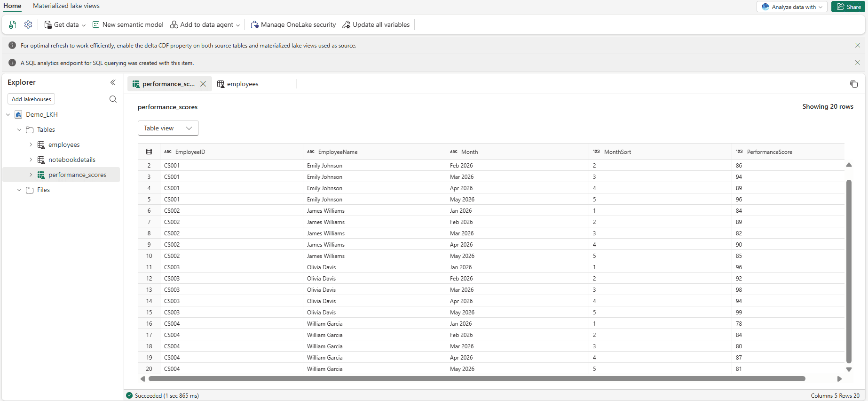Click 'Showing 20 rows' text
The image size is (868, 401).
828,106
